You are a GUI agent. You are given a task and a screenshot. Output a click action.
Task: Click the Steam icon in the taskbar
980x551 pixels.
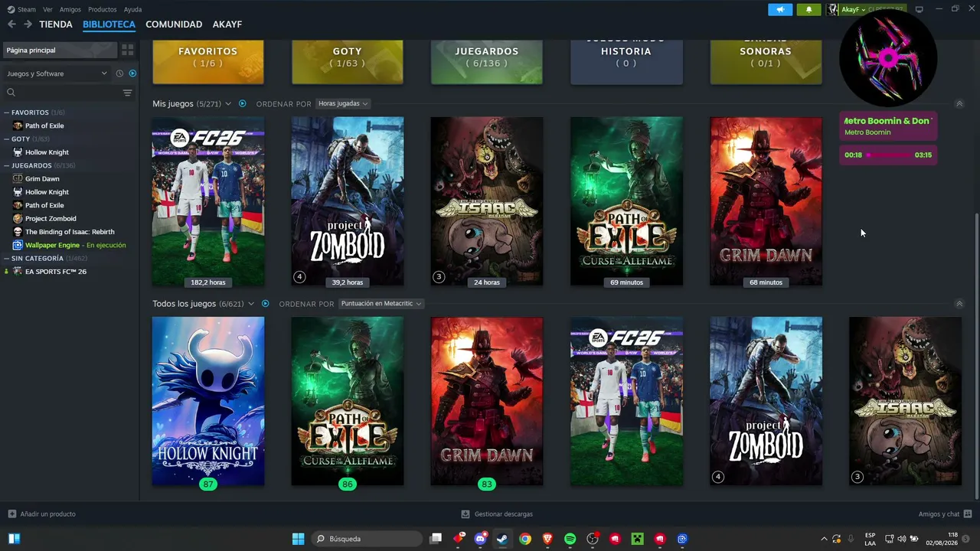[x=502, y=539]
